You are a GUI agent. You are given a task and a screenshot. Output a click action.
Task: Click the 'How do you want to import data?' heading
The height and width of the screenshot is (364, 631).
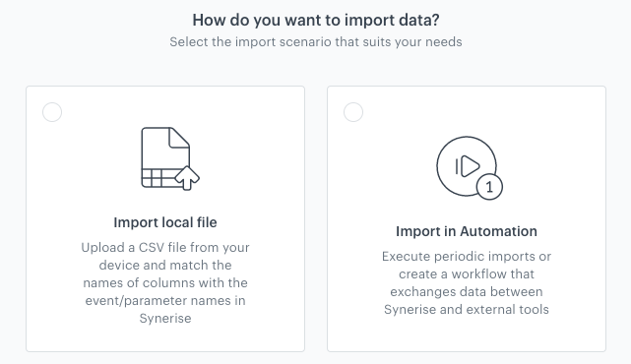tap(316, 20)
